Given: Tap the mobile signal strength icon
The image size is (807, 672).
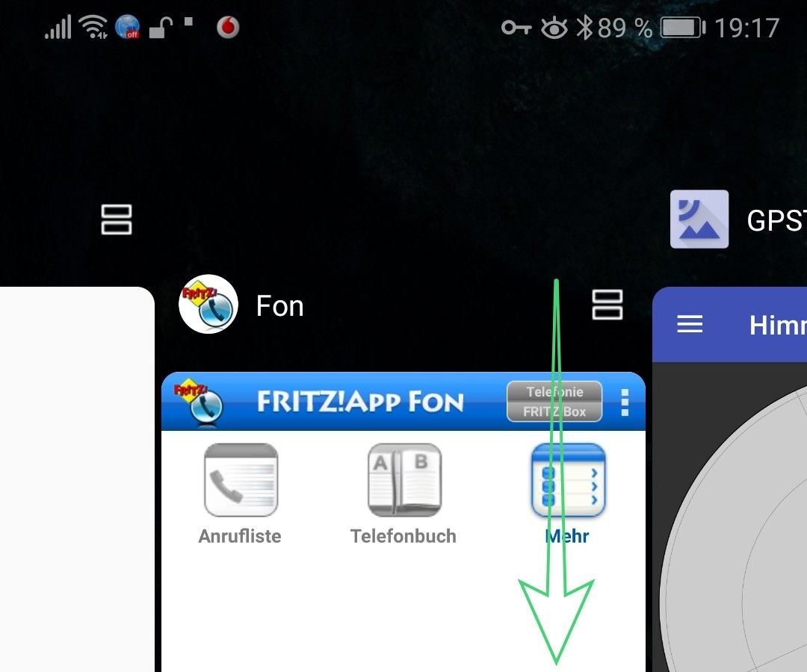Looking at the screenshot, I should click(58, 27).
